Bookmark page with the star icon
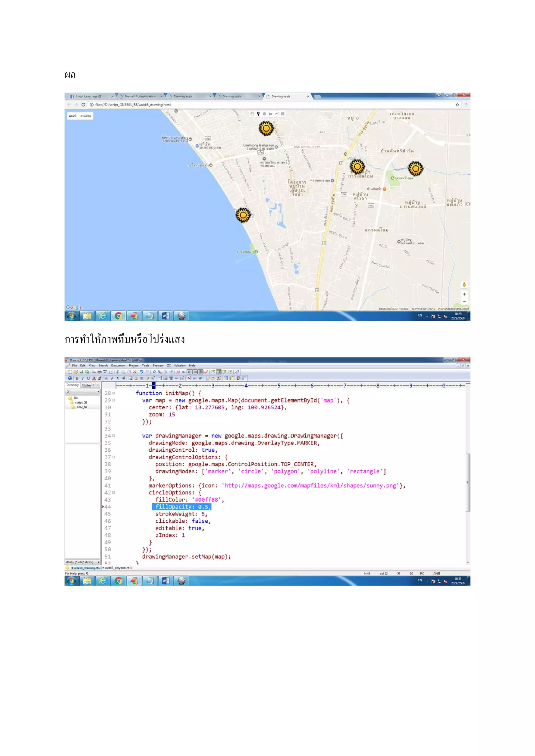The image size is (535, 756). (457, 105)
